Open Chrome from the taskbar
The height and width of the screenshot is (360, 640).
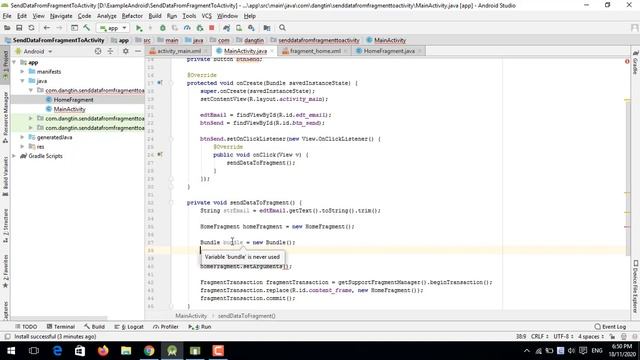[x=149, y=351]
